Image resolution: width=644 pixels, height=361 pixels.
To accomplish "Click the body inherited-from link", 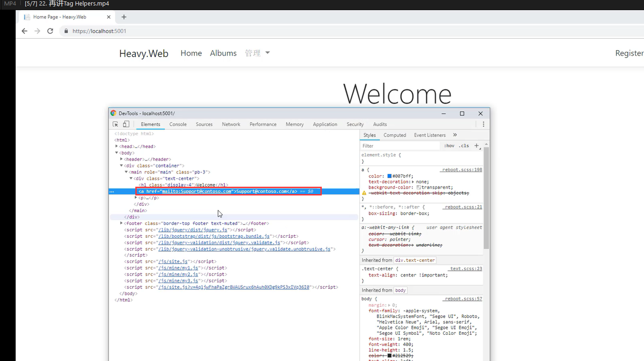I will [400, 290].
